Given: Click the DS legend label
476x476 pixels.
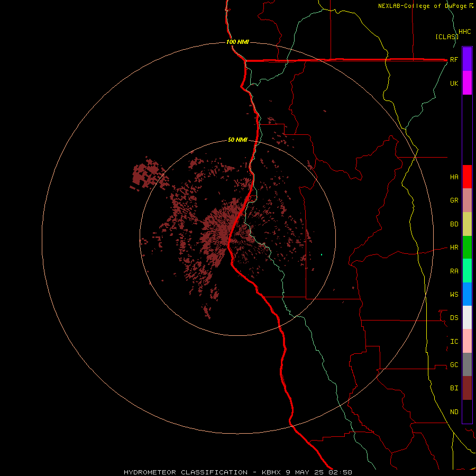Looking at the screenshot, I should point(454,318).
